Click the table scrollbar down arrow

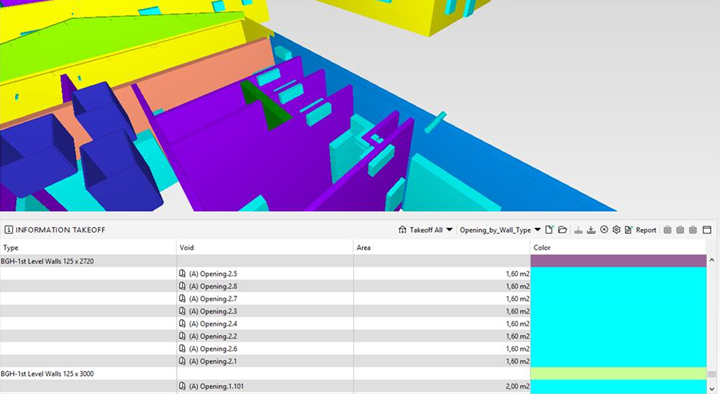(712, 389)
